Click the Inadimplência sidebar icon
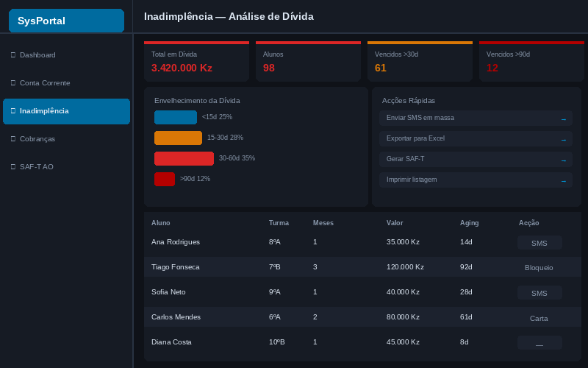Viewport: 588px width, 368px height. click(13, 111)
